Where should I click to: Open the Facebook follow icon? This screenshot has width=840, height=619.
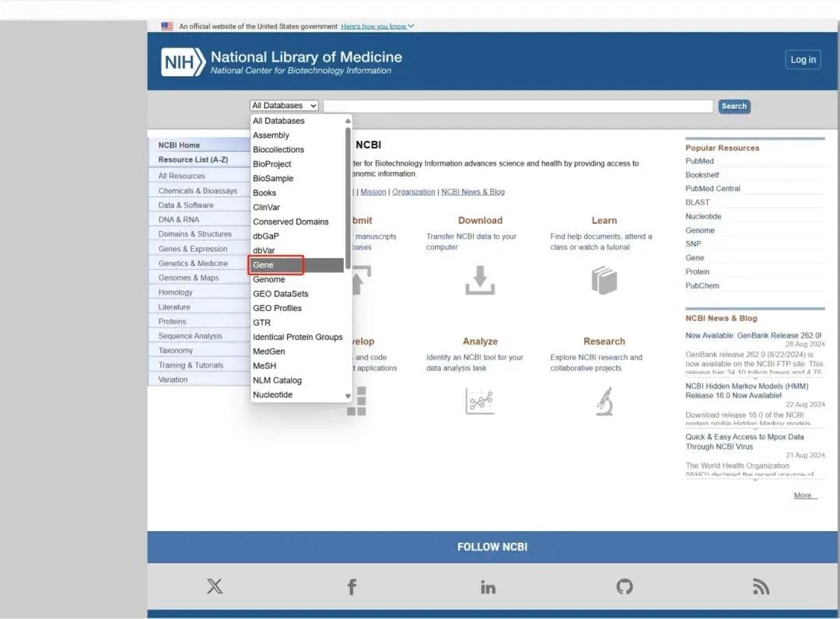352,587
